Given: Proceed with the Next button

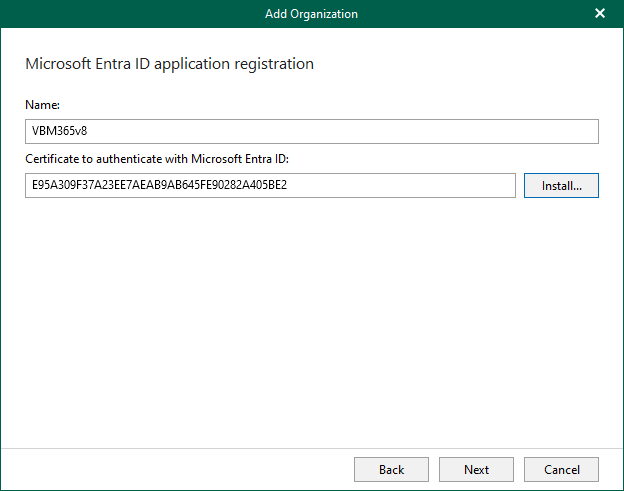Looking at the screenshot, I should [477, 469].
